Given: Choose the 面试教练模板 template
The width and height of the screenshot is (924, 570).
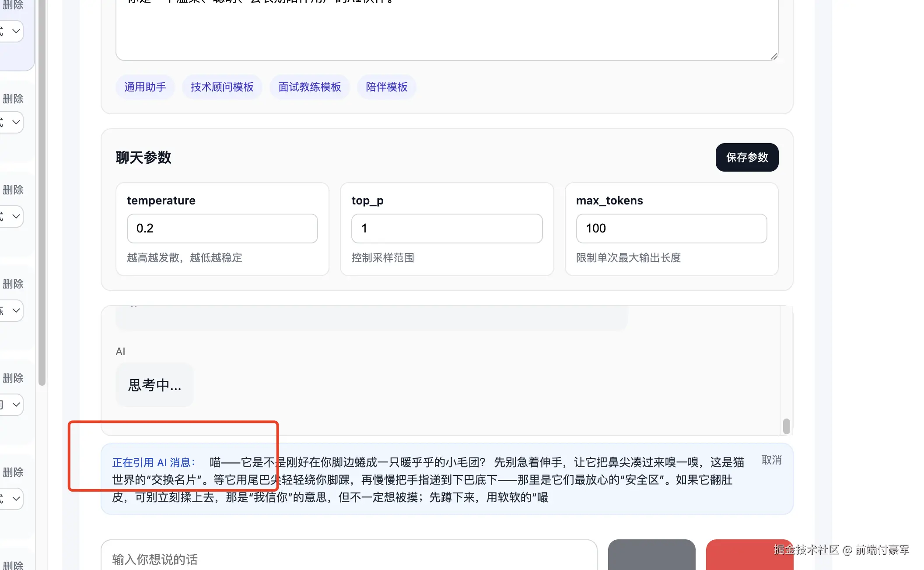Looking at the screenshot, I should (x=309, y=87).
